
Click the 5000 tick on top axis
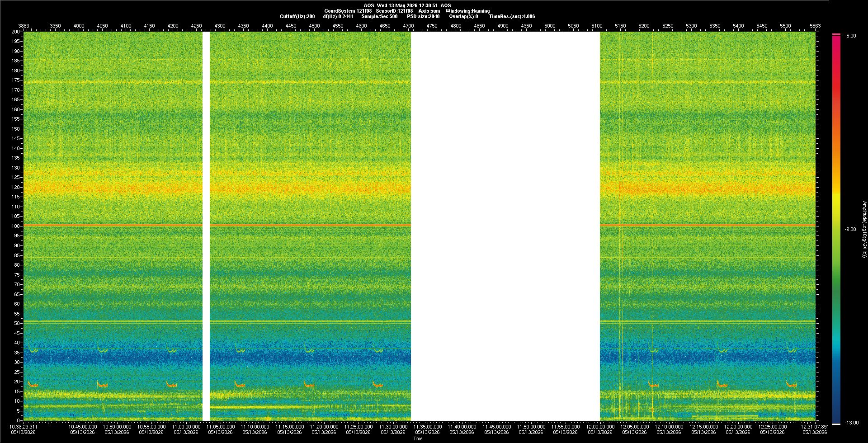550,26
